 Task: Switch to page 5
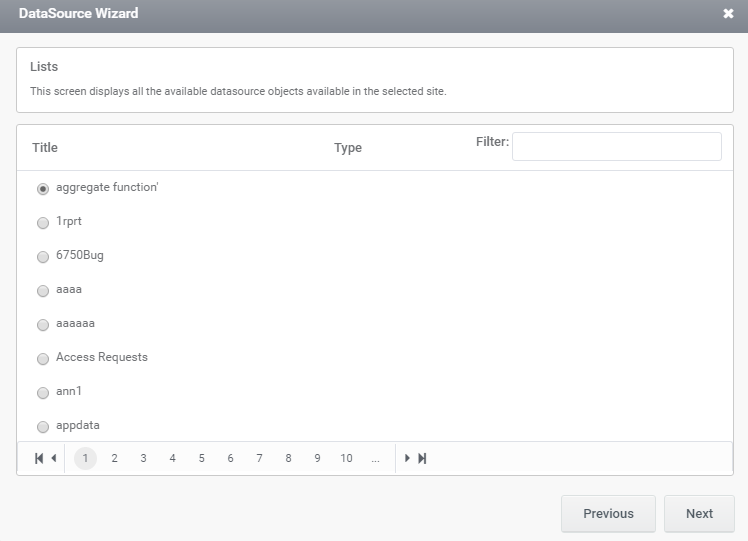coord(201,458)
